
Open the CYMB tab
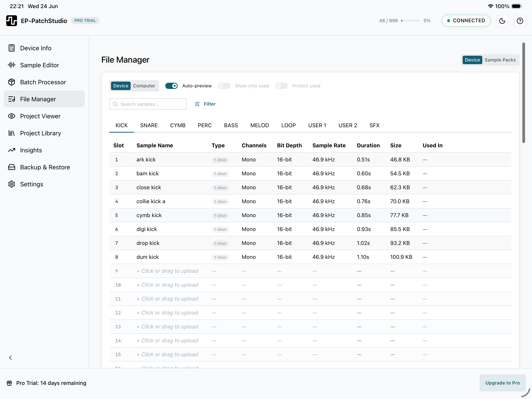[178, 125]
